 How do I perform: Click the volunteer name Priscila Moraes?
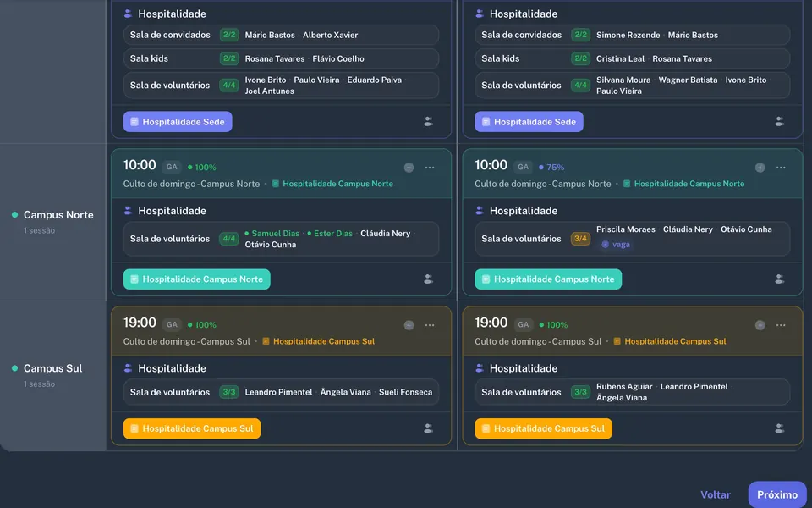click(x=626, y=229)
